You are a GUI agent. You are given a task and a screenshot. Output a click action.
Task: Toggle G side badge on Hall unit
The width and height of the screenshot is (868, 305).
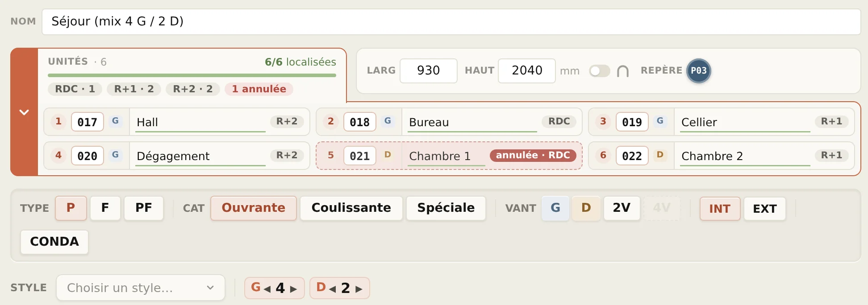[x=115, y=121]
